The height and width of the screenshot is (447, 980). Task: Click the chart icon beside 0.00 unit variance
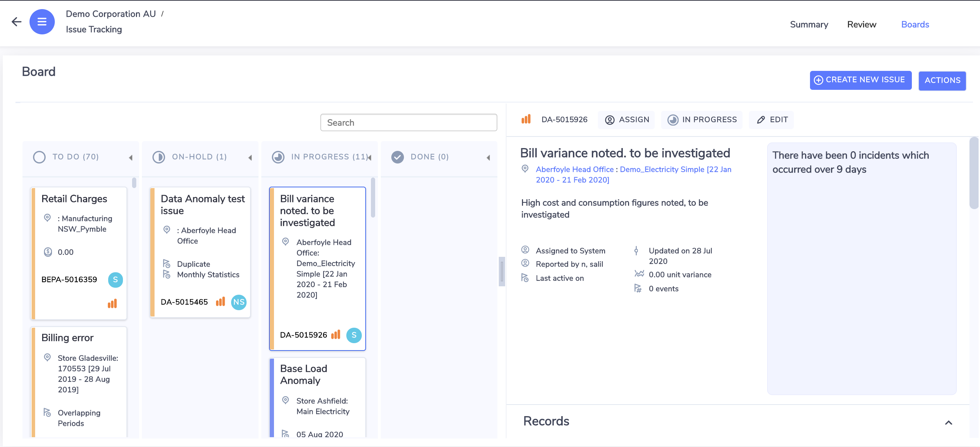point(639,274)
